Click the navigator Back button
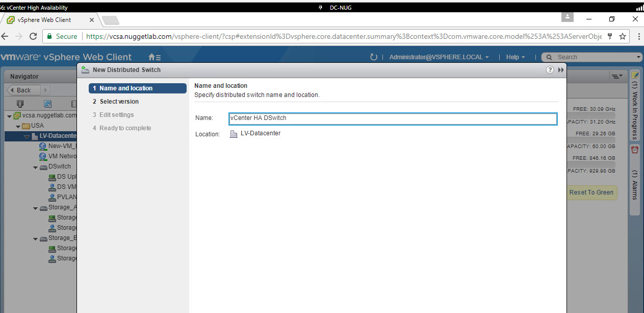Screen dimensions: 644x313 click(x=21, y=90)
